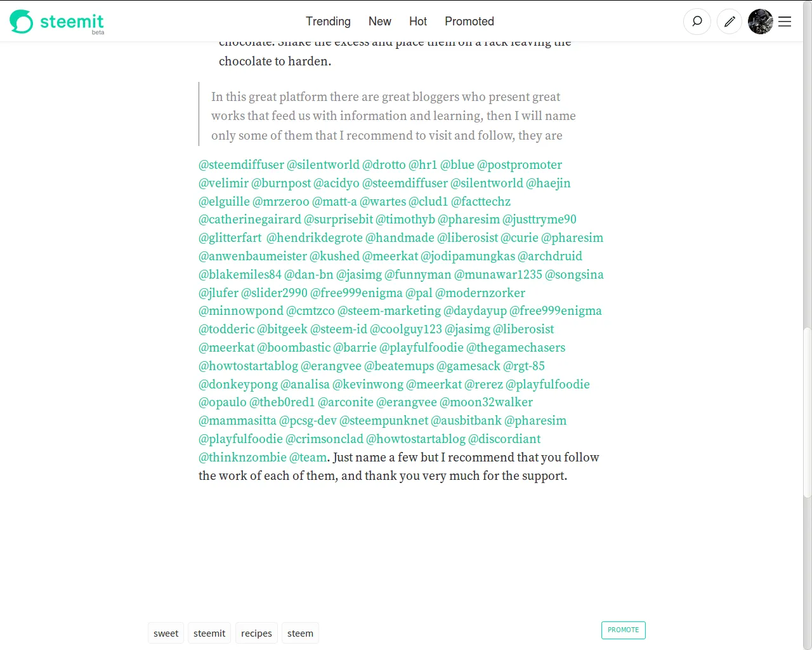812x650 pixels.
Task: Visit the @thinknzombie mention link
Action: click(242, 458)
